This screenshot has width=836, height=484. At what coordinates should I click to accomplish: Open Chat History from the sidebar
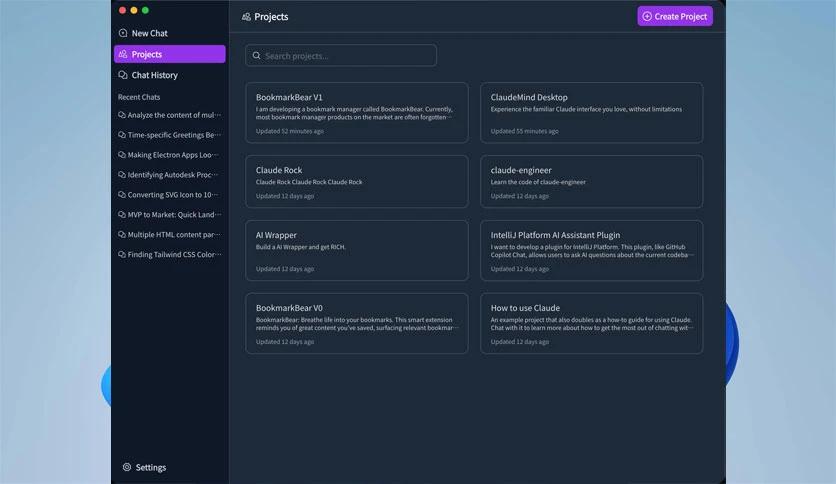(170, 75)
